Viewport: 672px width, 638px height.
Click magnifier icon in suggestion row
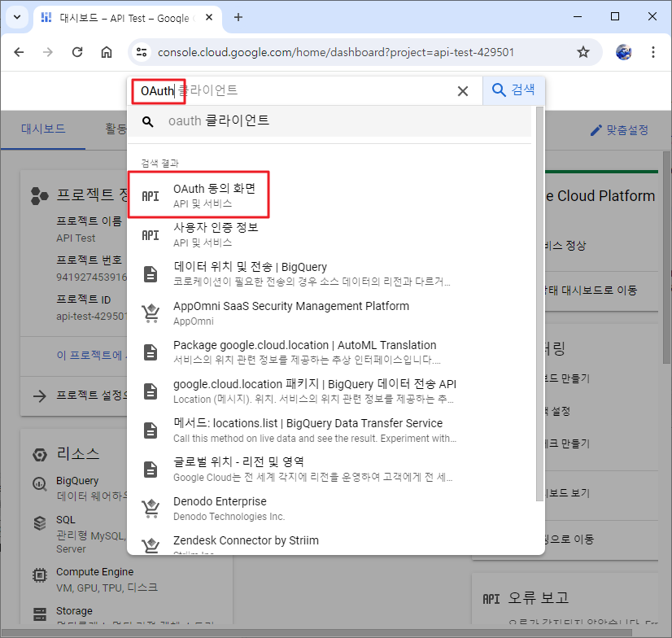point(148,122)
